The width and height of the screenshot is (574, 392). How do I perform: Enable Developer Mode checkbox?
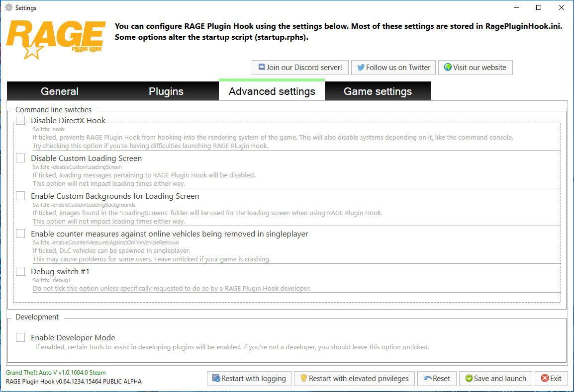pyautogui.click(x=20, y=337)
